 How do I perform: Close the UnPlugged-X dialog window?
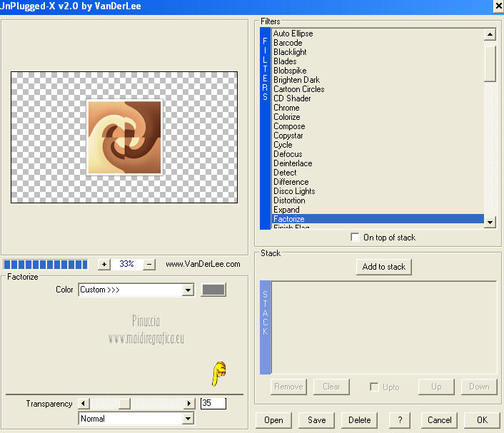[498, 6]
